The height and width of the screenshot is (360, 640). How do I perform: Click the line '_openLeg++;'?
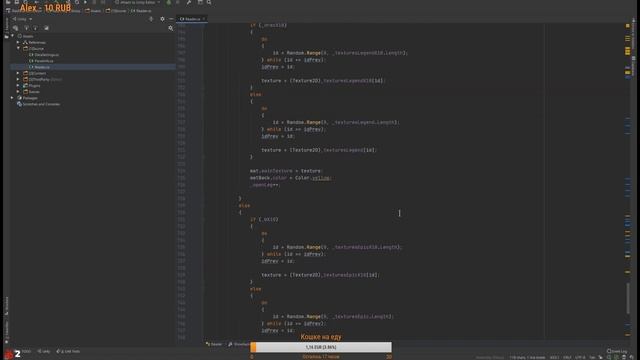pyautogui.click(x=265, y=185)
